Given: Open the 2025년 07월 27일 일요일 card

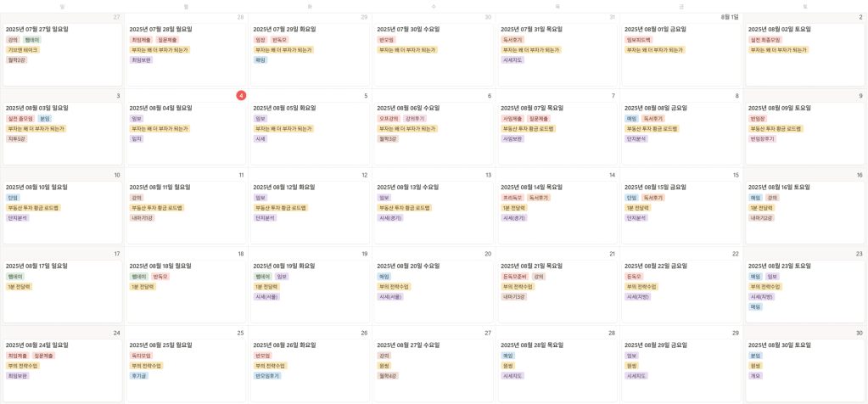Looking at the screenshot, I should coord(62,54).
